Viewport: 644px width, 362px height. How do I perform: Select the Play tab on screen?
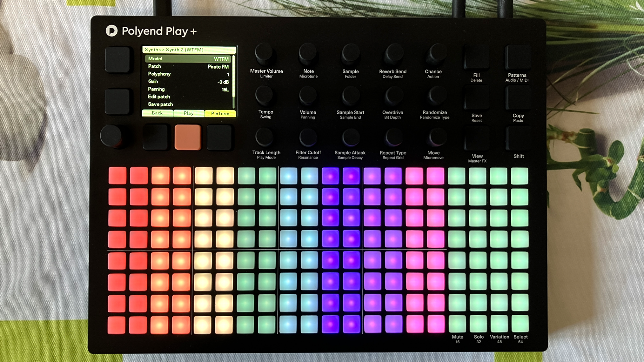(188, 113)
